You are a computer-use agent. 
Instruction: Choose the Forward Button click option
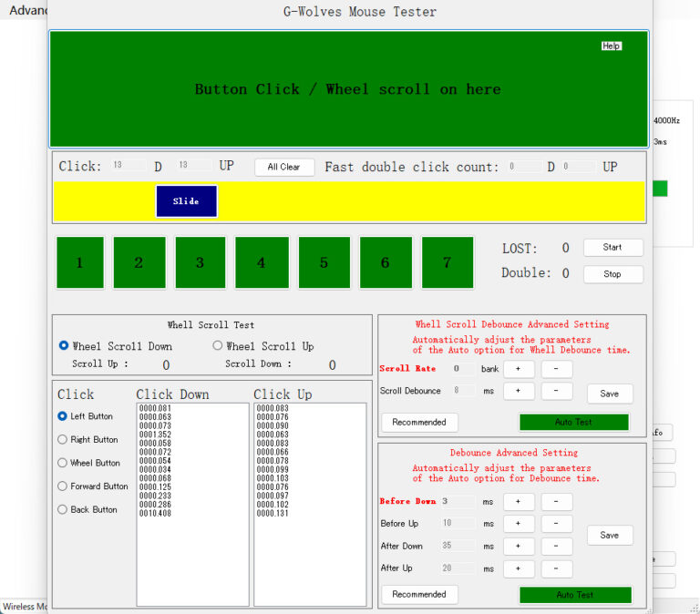click(63, 486)
